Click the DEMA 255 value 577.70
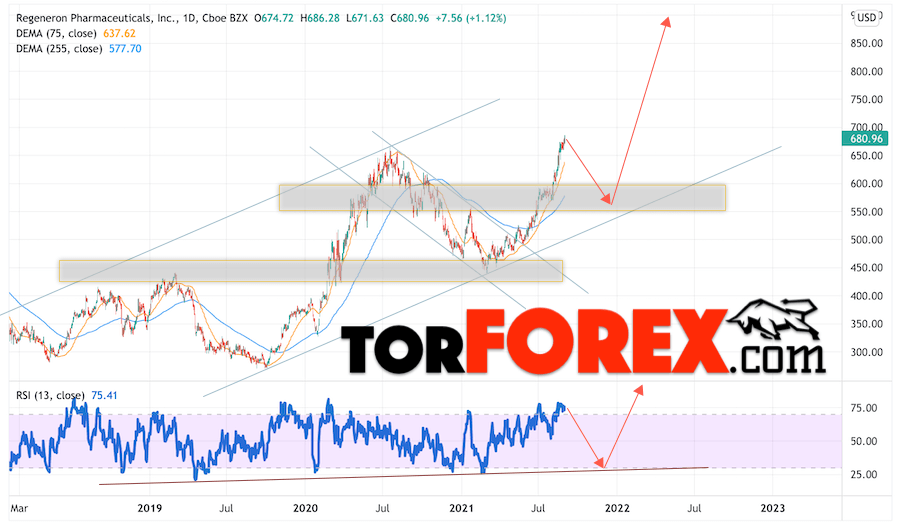The width and height of the screenshot is (901, 526). coord(125,49)
